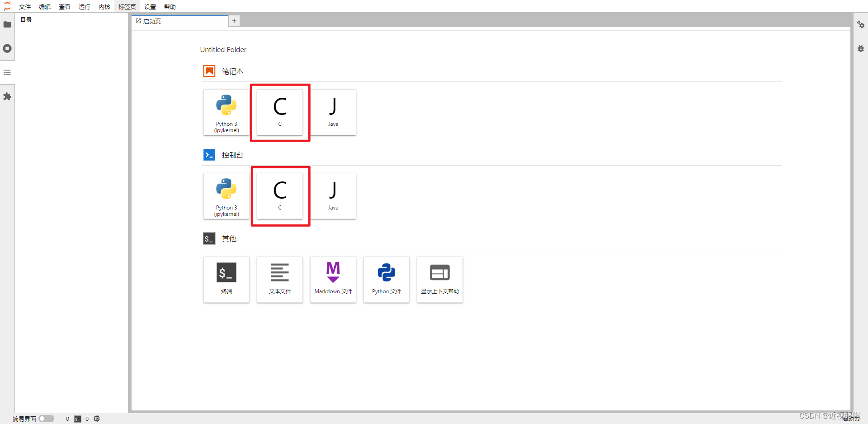Open running terminals and kernels panel
The height and width of the screenshot is (424, 868).
point(7,48)
